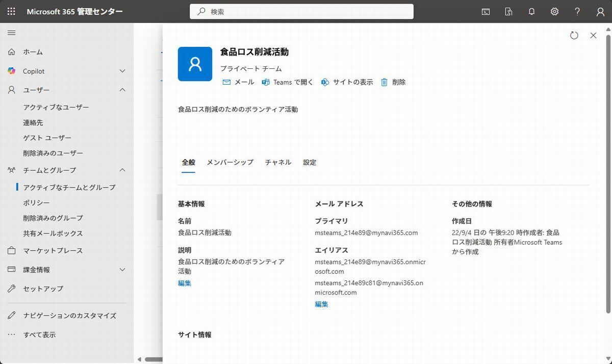Open 連絡先 in the sidebar
This screenshot has height=364, width=612.
click(33, 122)
